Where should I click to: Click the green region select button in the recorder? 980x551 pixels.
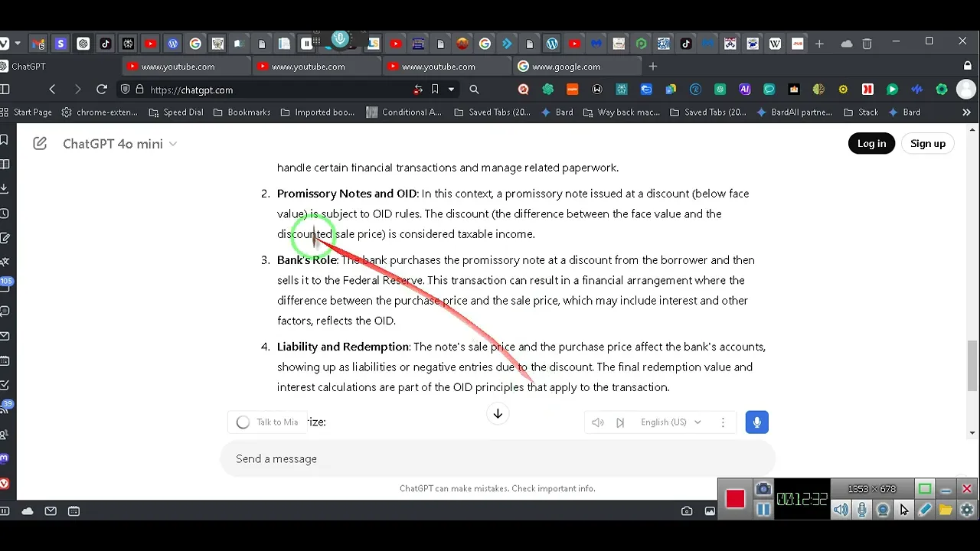925,489
